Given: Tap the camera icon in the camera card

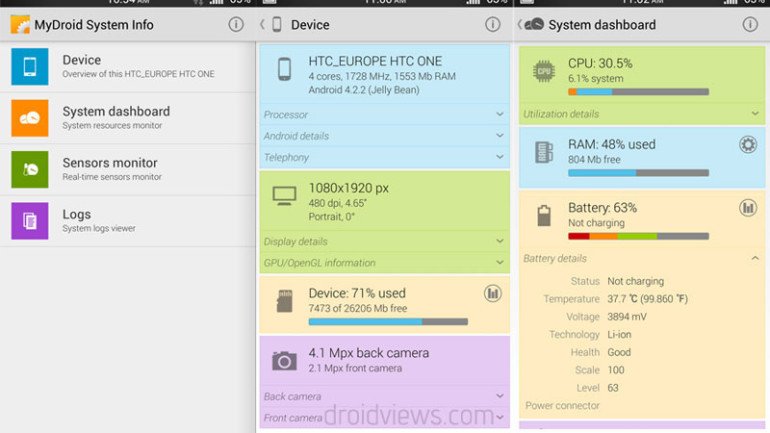Looking at the screenshot, I should tap(284, 361).
